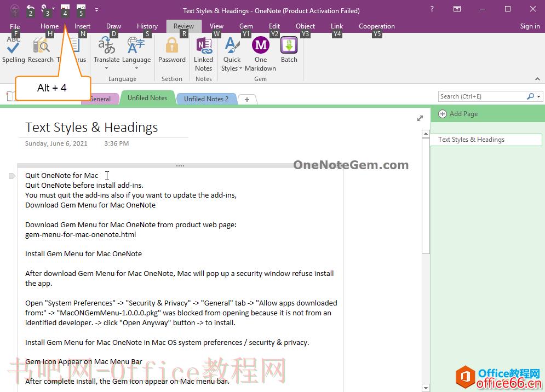The width and height of the screenshot is (545, 392).
Task: Switch to the View ribbon tab
Action: coord(216,26)
